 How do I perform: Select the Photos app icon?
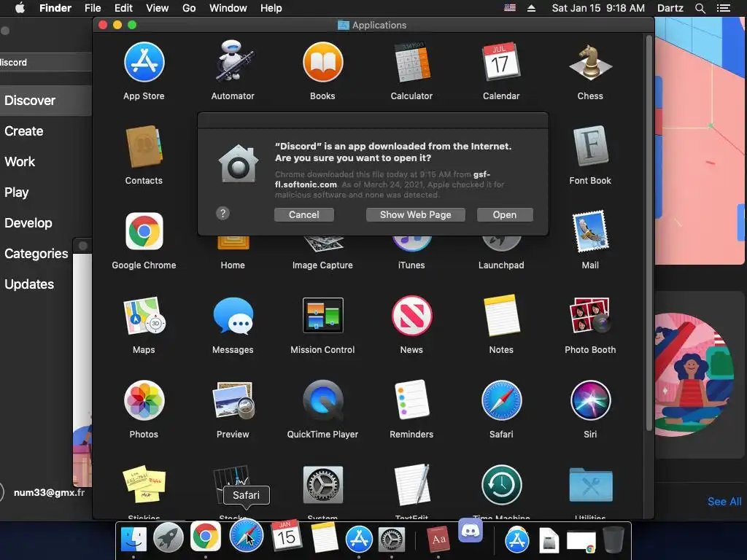144,400
